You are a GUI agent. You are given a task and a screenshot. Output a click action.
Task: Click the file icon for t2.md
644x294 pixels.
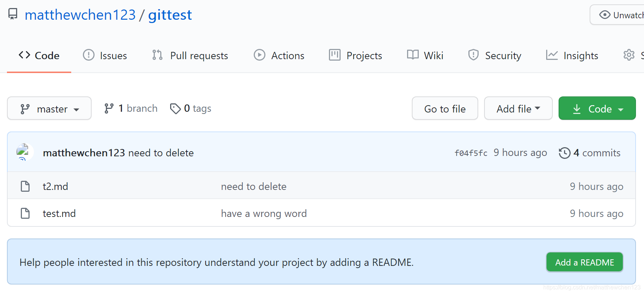click(x=25, y=186)
